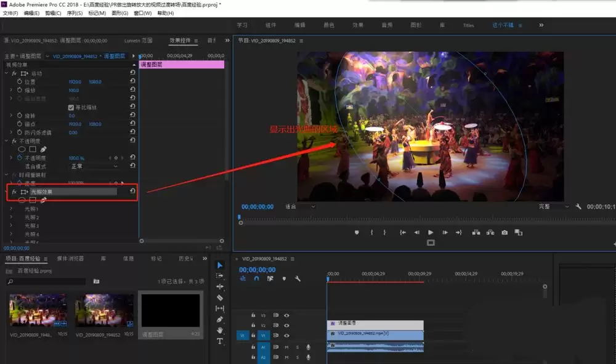616x364 pixels.
Task: Hide track V2 with the eye icon
Action: point(287,326)
